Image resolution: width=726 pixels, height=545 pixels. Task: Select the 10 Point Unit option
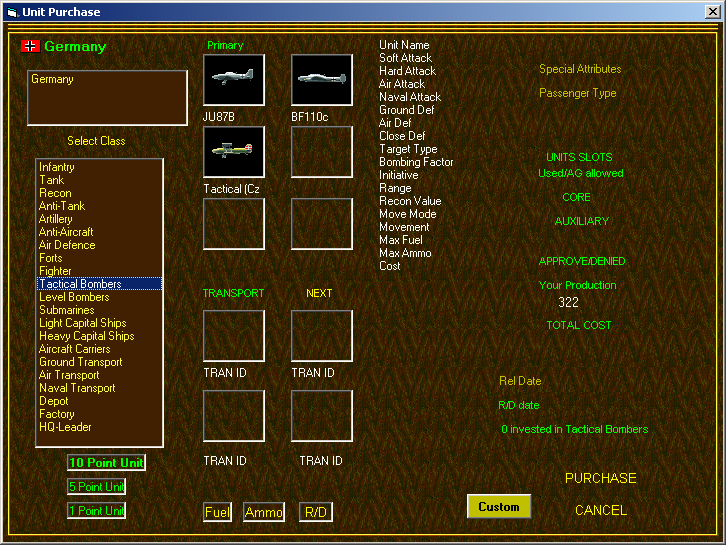(x=106, y=463)
